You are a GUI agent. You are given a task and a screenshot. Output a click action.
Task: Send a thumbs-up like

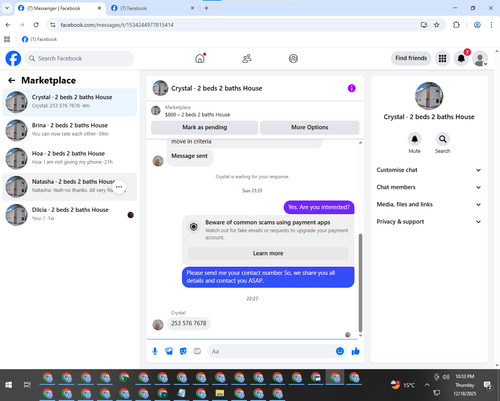[x=355, y=351]
